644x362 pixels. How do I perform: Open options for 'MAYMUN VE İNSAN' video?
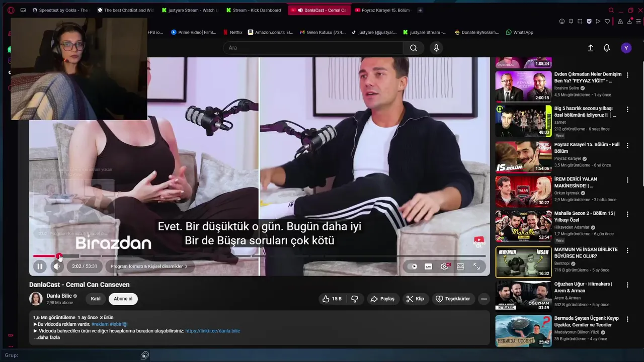[x=627, y=250]
